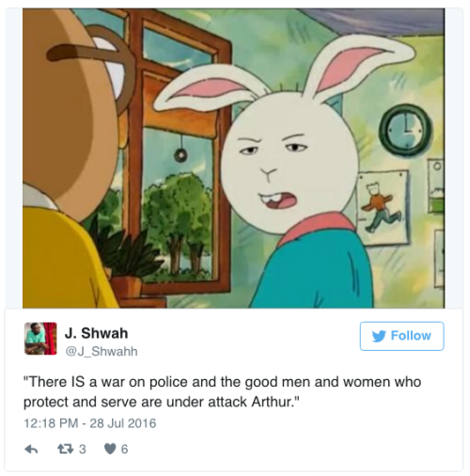The width and height of the screenshot is (470, 476).
Task: Retweet using the retweet arrows icon
Action: (x=66, y=449)
